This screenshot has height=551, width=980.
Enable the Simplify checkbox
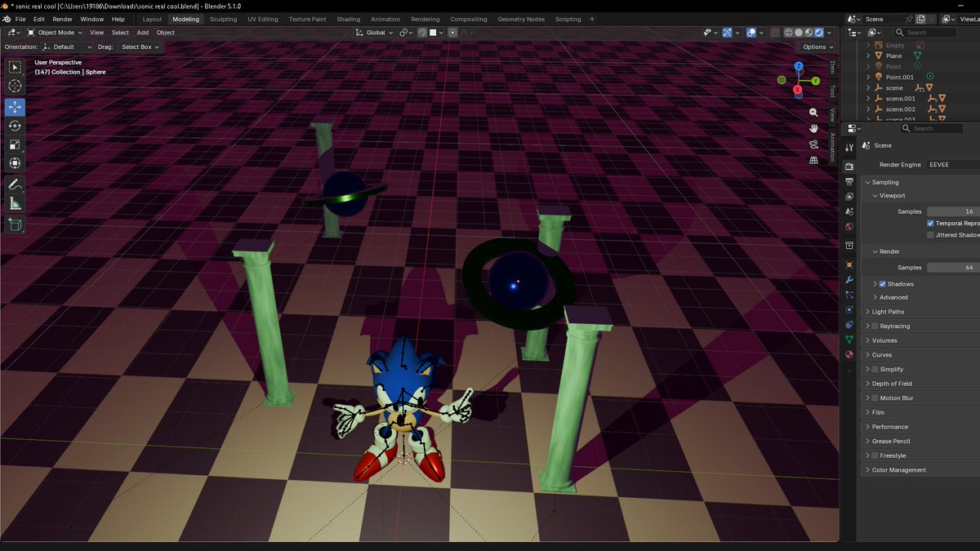(x=875, y=369)
